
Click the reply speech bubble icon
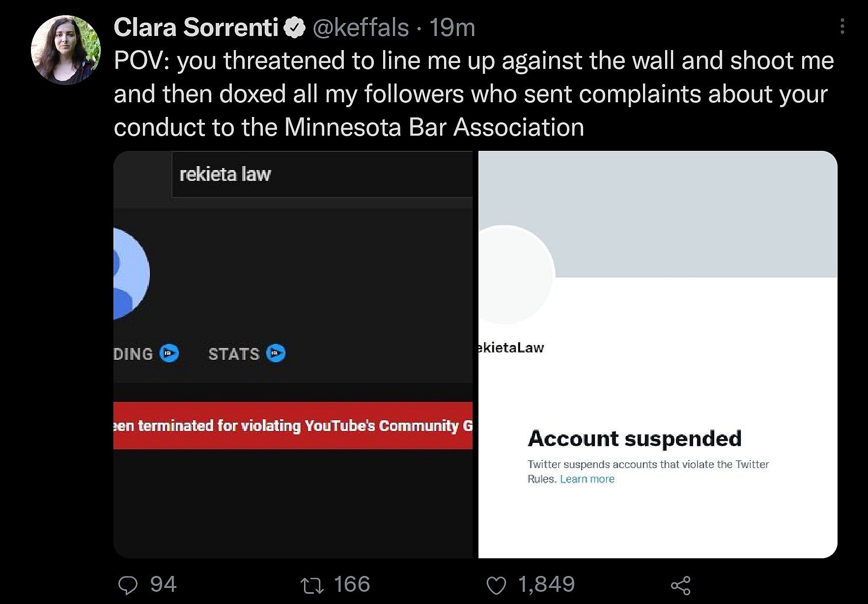pyautogui.click(x=128, y=585)
